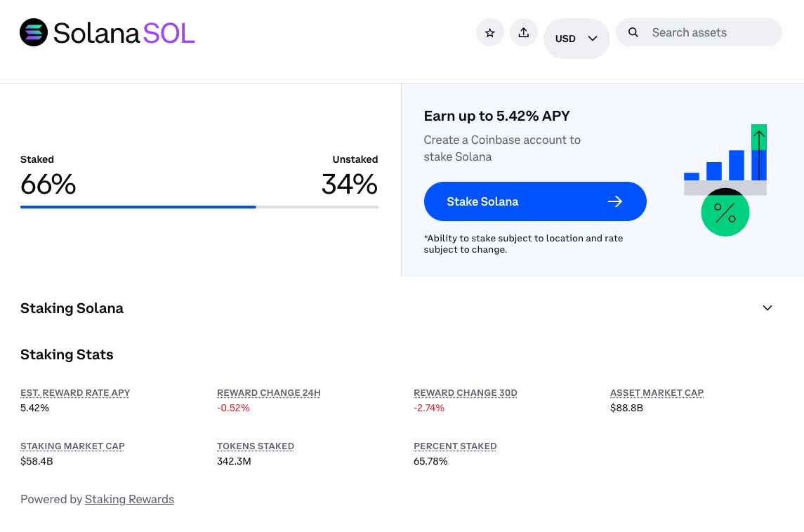Click the staked percentage progress bar
The image size is (804, 532).
pos(199,207)
